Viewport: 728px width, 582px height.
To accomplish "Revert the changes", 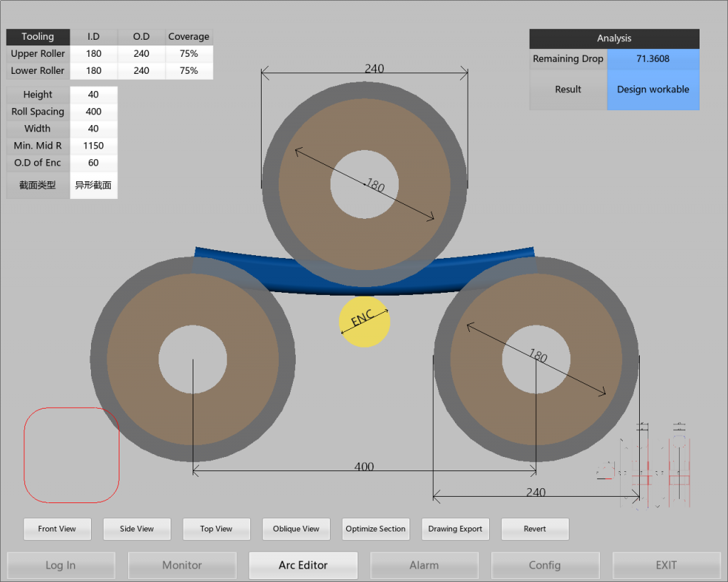I will (x=535, y=529).
